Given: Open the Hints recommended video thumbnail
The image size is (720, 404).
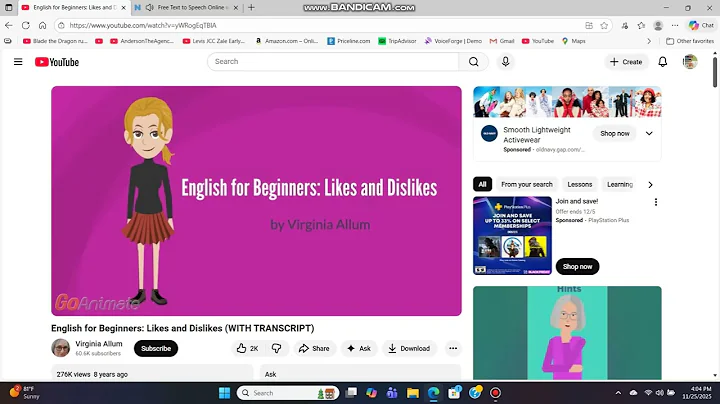Looking at the screenshot, I should click(x=567, y=333).
